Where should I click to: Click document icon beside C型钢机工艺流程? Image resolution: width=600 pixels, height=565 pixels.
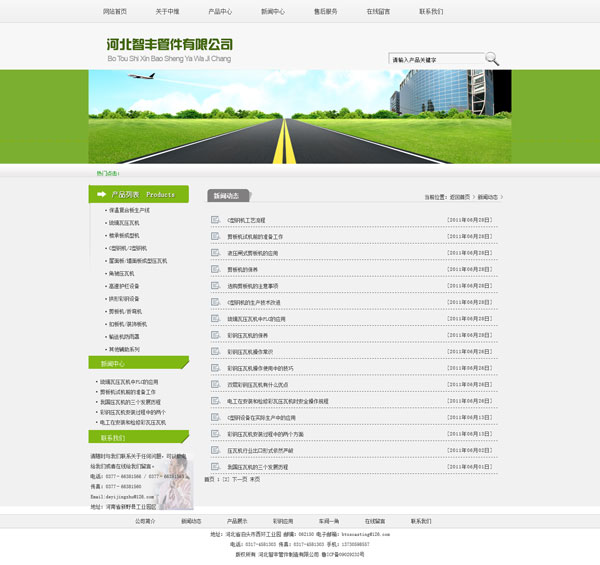tap(215, 220)
